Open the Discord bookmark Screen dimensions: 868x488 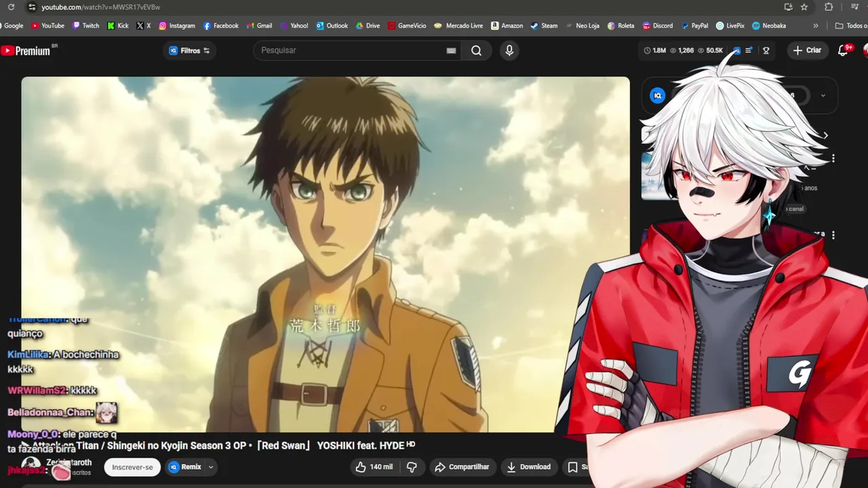(x=657, y=26)
